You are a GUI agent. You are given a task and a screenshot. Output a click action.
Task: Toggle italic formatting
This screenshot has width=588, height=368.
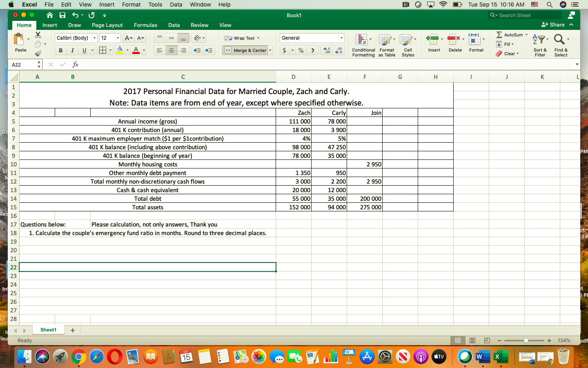72,50
